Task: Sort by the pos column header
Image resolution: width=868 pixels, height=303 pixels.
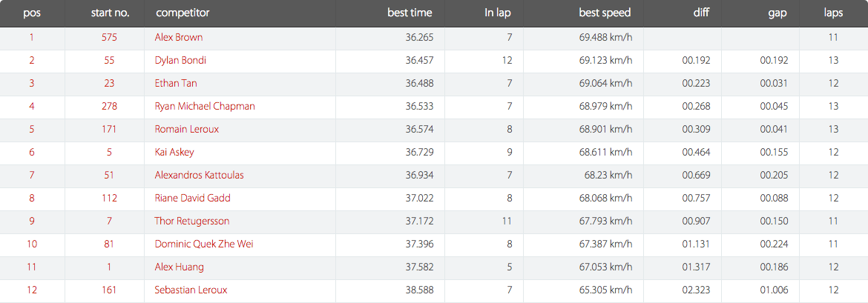Action: [x=32, y=13]
